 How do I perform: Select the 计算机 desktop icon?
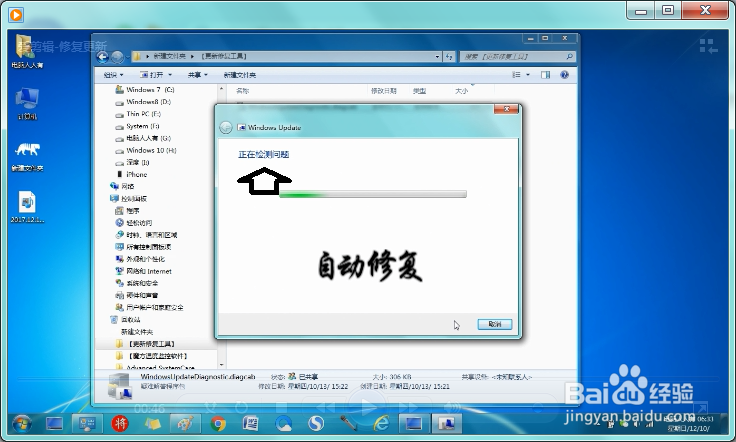coord(27,104)
